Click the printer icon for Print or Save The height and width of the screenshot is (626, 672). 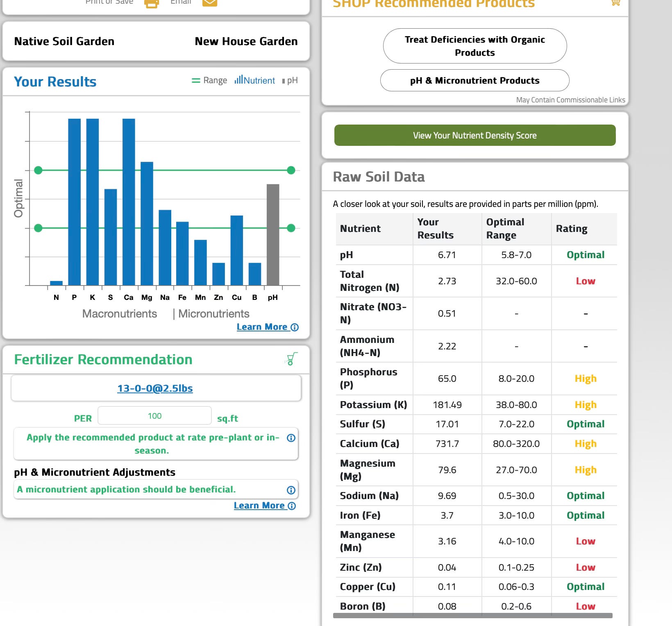[x=151, y=4]
